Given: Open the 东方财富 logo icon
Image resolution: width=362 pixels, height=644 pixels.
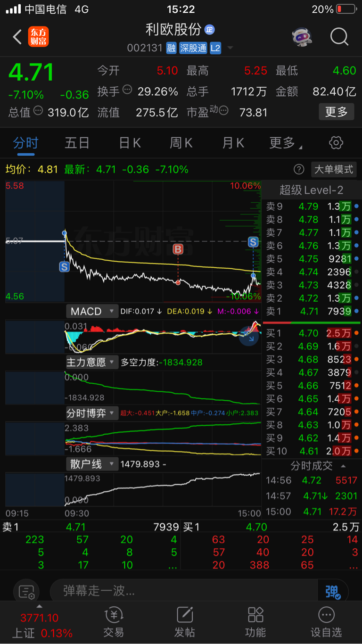Looking at the screenshot, I should (x=39, y=37).
